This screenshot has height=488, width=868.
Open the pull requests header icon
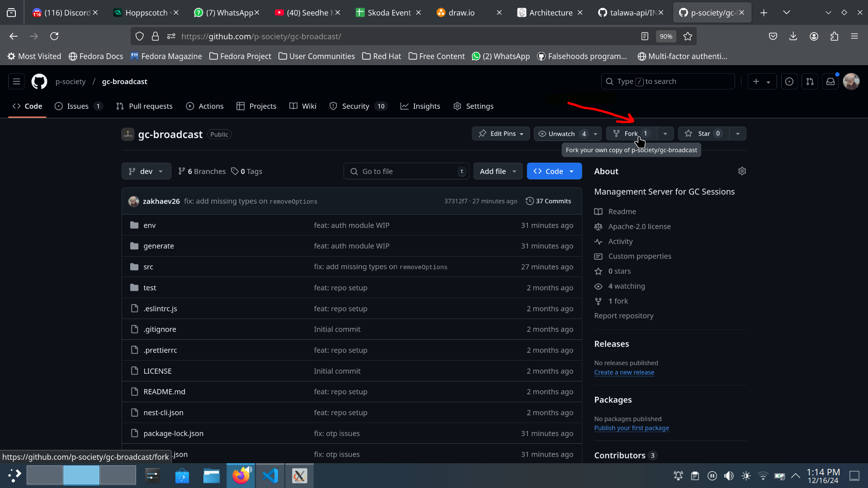(810, 81)
